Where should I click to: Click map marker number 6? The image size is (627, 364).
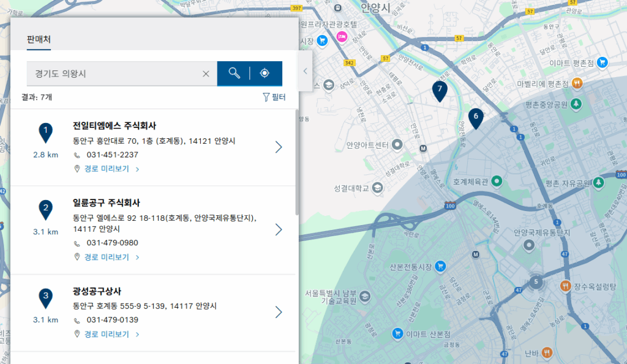pyautogui.click(x=475, y=118)
